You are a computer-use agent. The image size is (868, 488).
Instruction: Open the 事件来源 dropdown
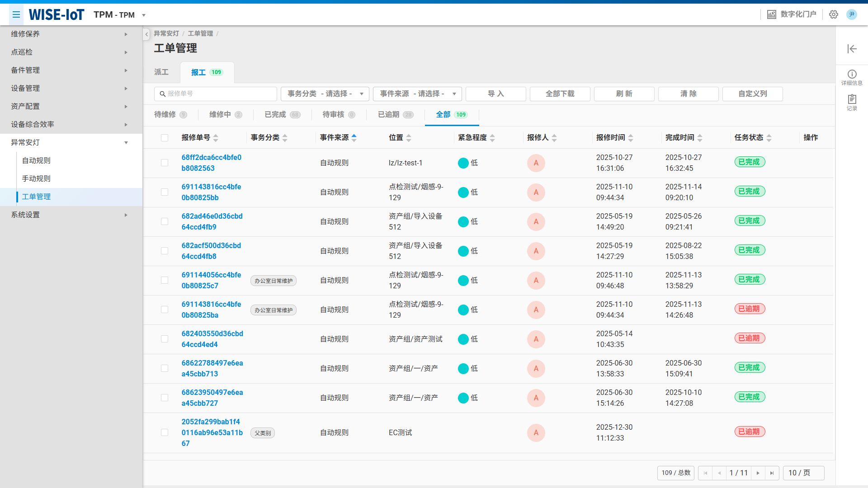pos(417,94)
